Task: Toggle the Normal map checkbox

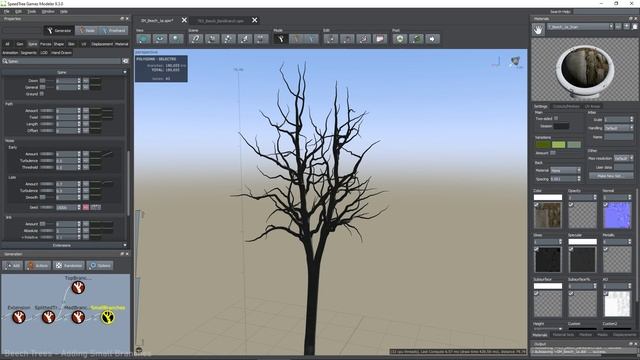Action: click(x=606, y=205)
